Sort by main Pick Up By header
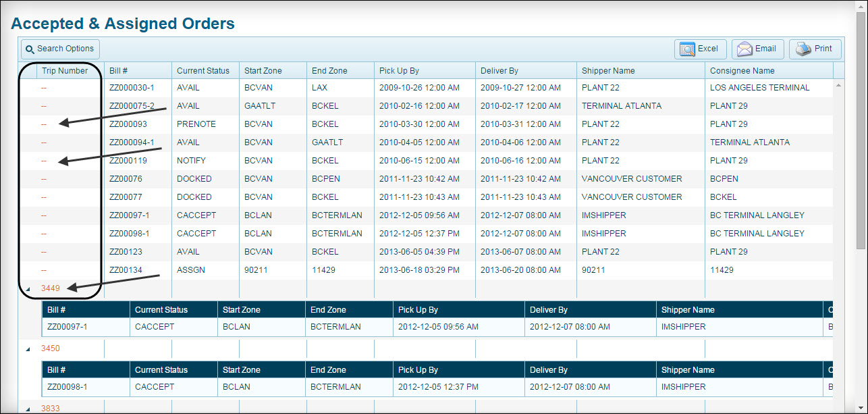Viewport: 868px width, 414px height. pyautogui.click(x=425, y=71)
